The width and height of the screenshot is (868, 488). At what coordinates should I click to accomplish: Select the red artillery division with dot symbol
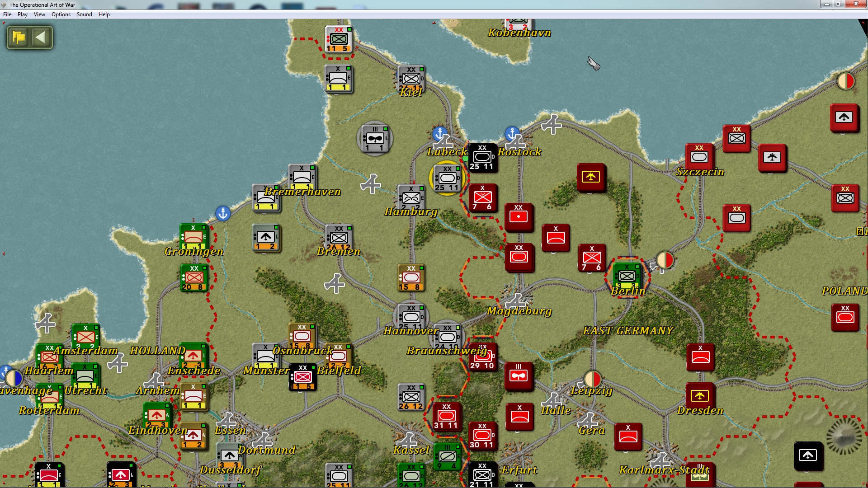tap(519, 217)
